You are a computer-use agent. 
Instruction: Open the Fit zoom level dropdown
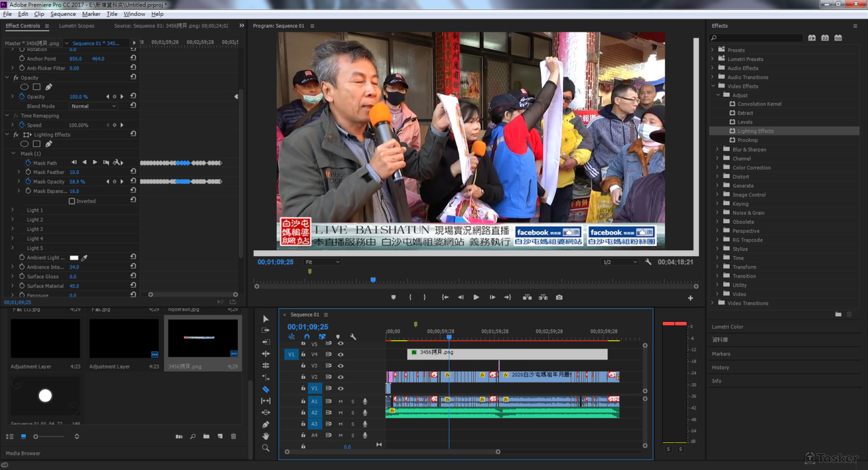point(322,262)
